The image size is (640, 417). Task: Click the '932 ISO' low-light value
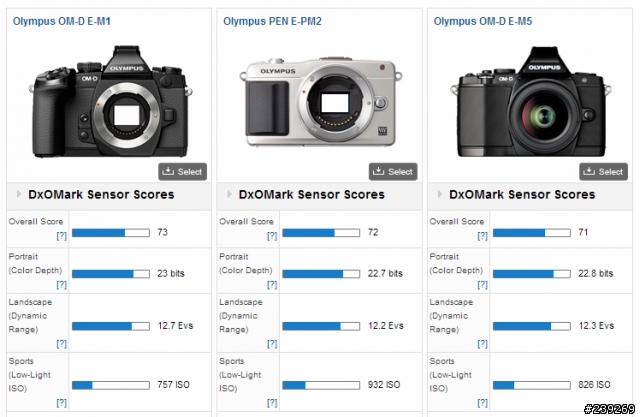tap(384, 384)
